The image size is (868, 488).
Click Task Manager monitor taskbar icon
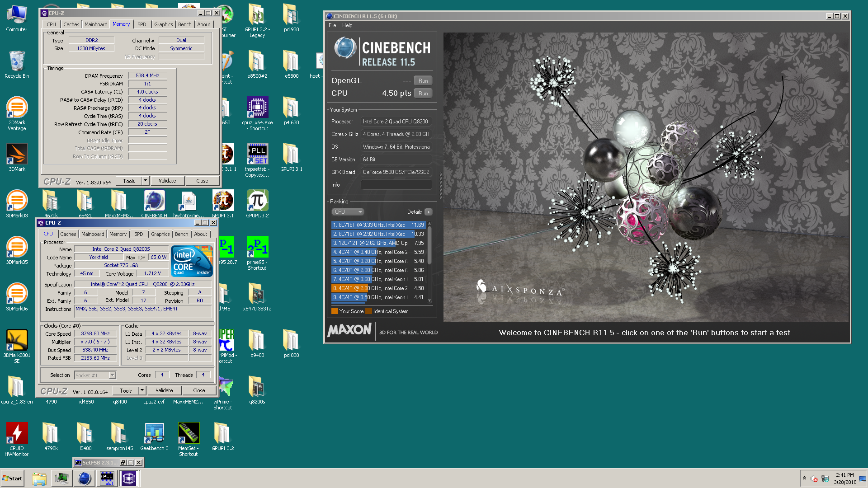61,479
